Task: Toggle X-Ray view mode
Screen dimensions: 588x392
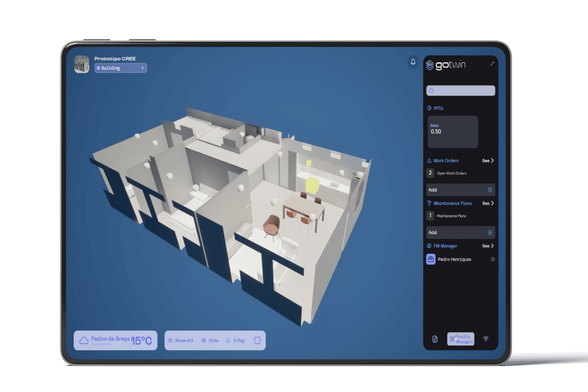Action: point(235,340)
